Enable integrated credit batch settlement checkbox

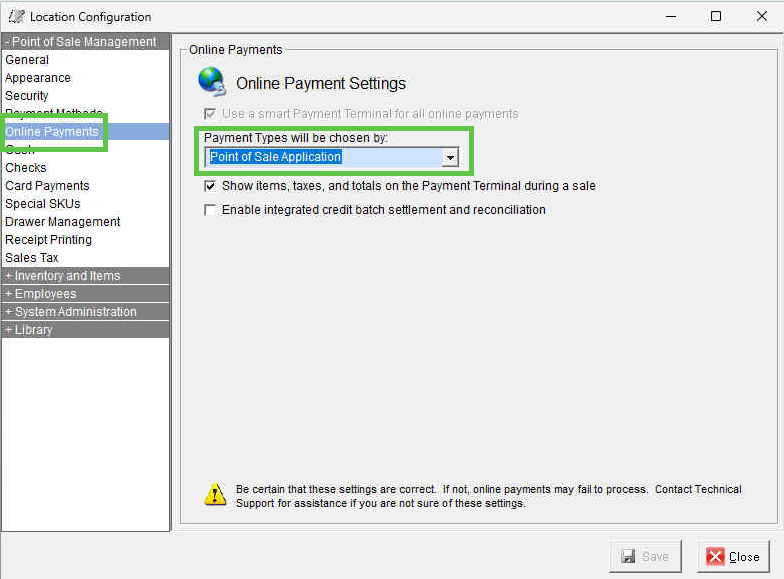coord(210,210)
